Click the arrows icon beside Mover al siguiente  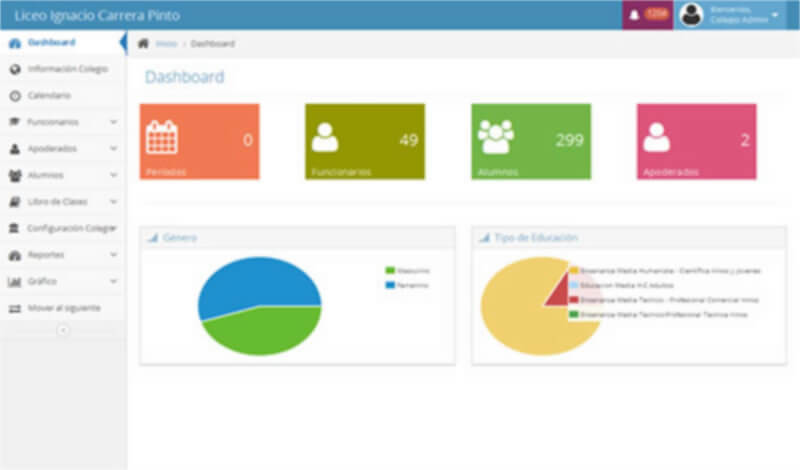(15, 308)
